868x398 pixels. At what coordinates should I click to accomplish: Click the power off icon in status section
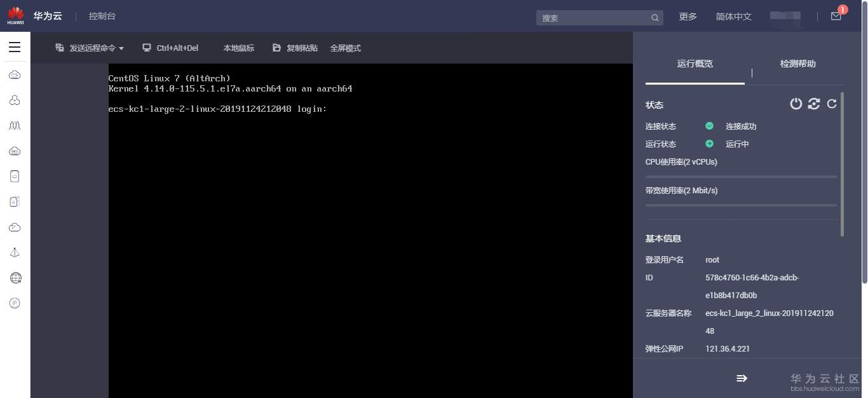pos(796,104)
